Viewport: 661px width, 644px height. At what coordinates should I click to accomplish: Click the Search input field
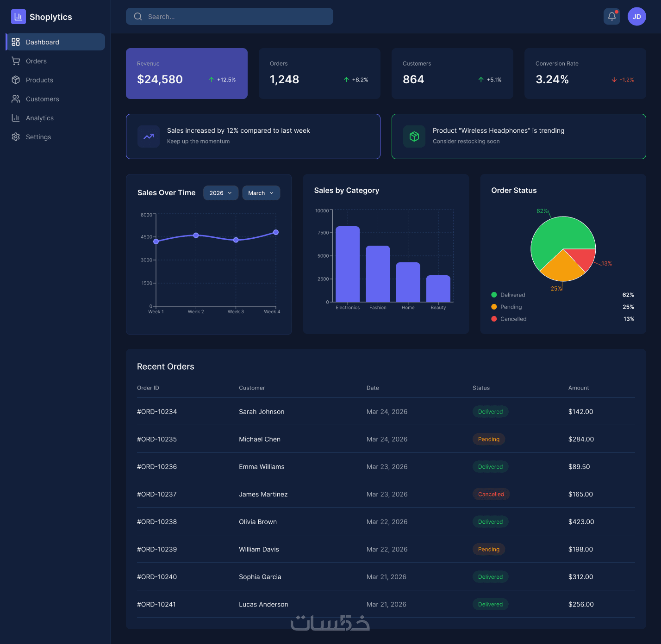[230, 17]
